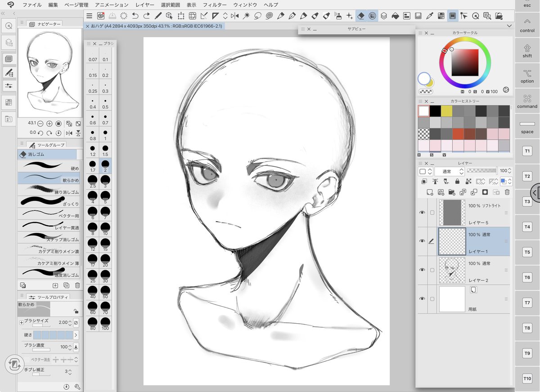Expand the tab list chevron above canvas
Viewport: 540px width, 392px height.
(509, 26)
